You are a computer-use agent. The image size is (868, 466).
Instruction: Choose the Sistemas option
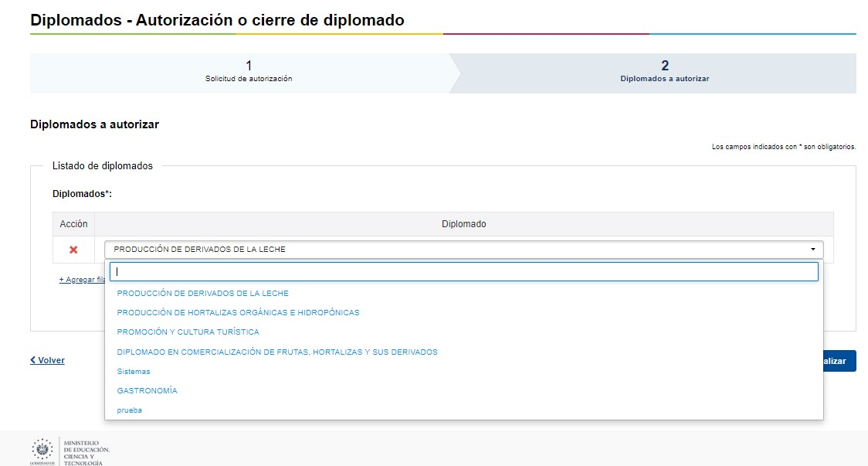[x=134, y=372]
